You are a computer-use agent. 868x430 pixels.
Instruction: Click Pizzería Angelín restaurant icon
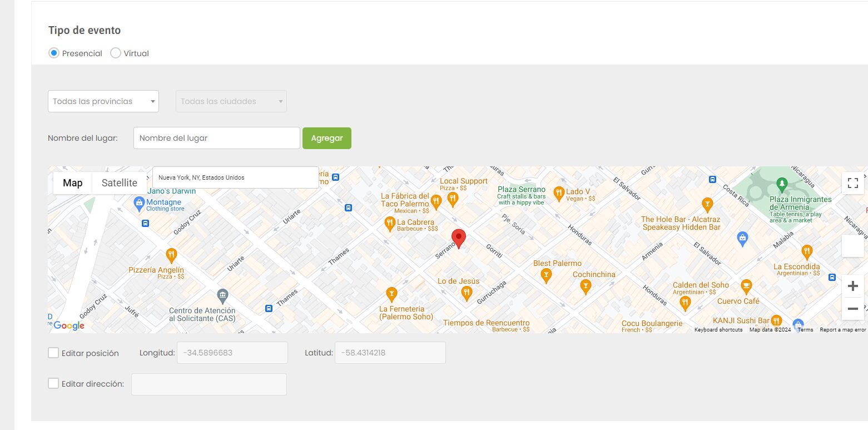click(172, 255)
